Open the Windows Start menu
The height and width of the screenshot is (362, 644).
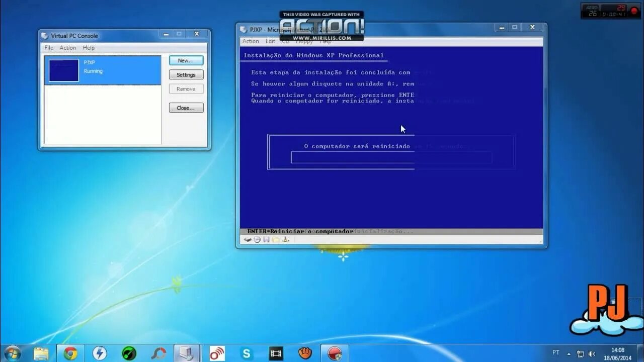(12, 353)
